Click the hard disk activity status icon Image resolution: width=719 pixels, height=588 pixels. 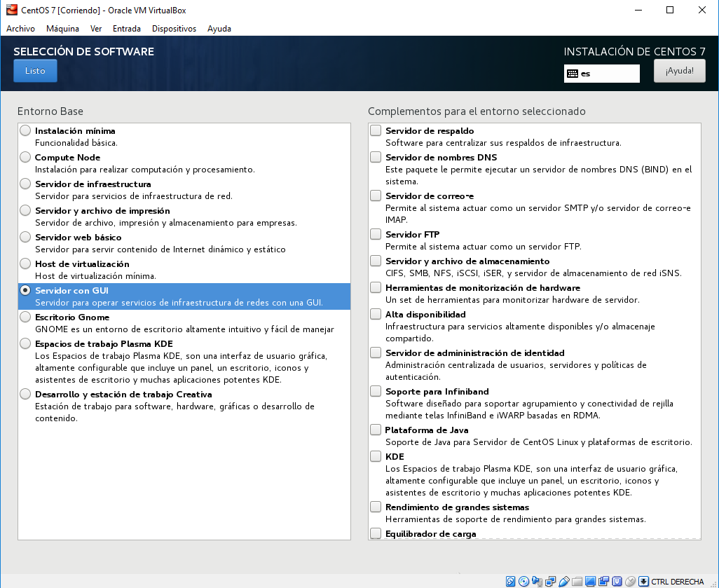[x=510, y=581]
